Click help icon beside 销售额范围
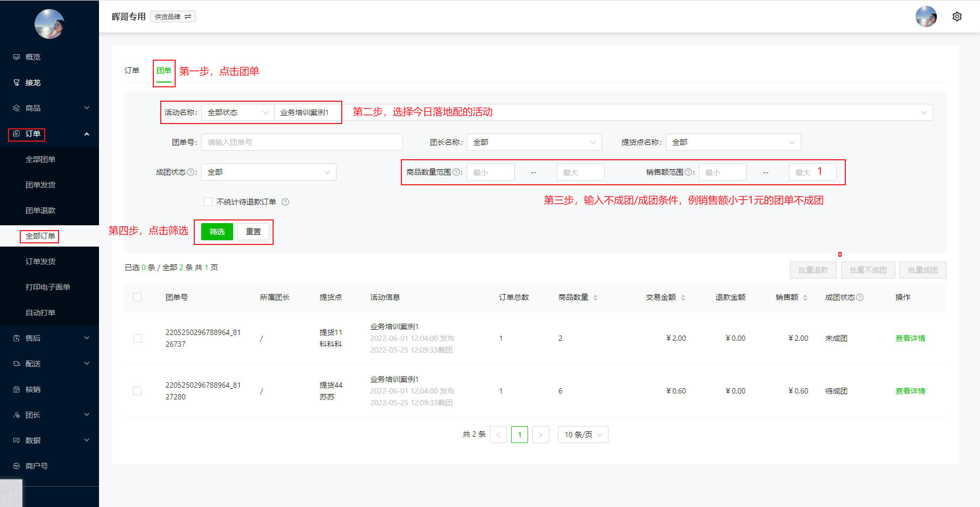980x507 pixels. pyautogui.click(x=688, y=172)
